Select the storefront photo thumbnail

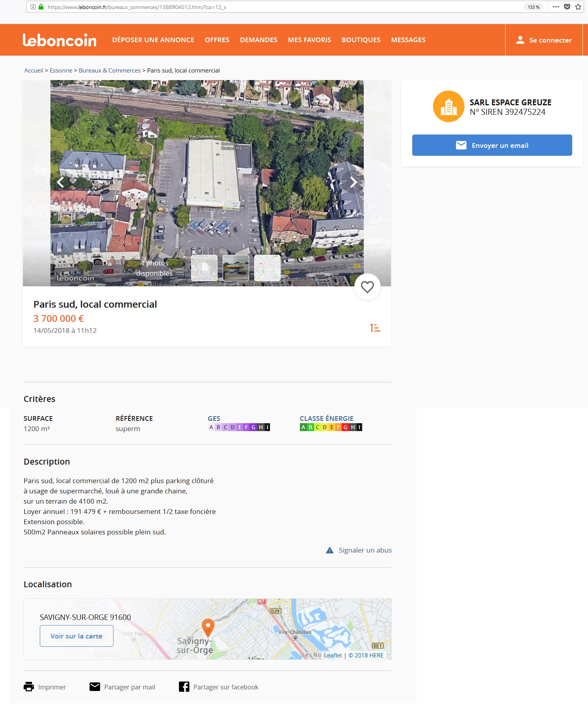point(236,268)
